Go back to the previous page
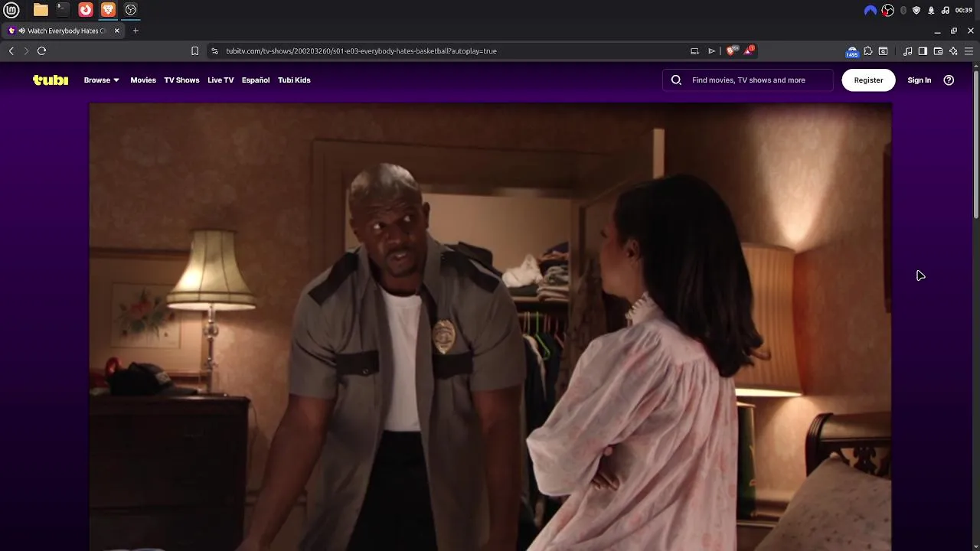980x551 pixels. click(11, 51)
